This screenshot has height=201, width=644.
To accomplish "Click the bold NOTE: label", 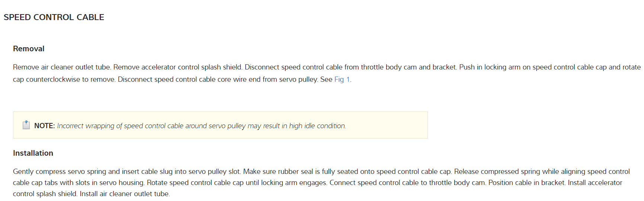I will click(44, 126).
